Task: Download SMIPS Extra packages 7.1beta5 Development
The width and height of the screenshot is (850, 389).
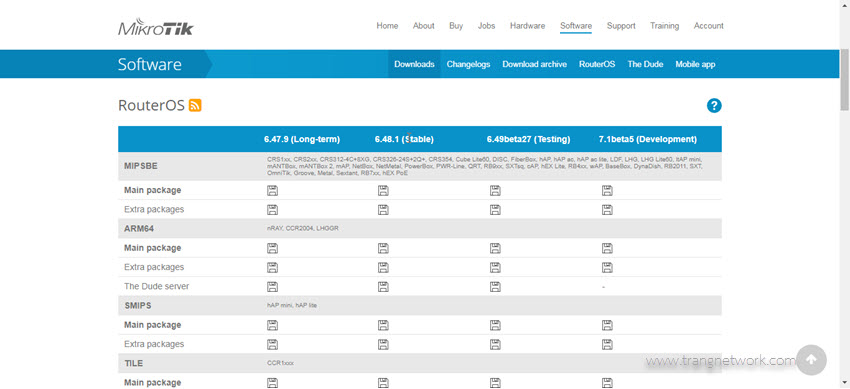Action: click(607, 345)
